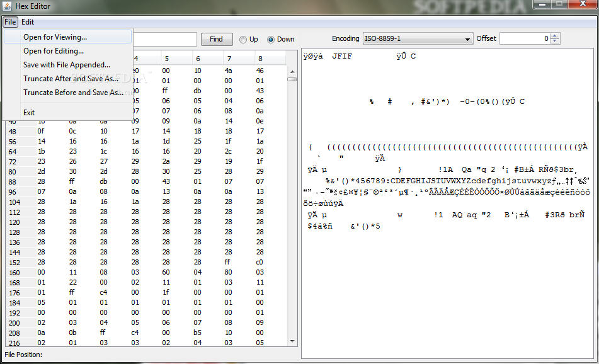Click row offset 208
Image resolution: width=599 pixels, height=364 pixels.
[x=14, y=333]
